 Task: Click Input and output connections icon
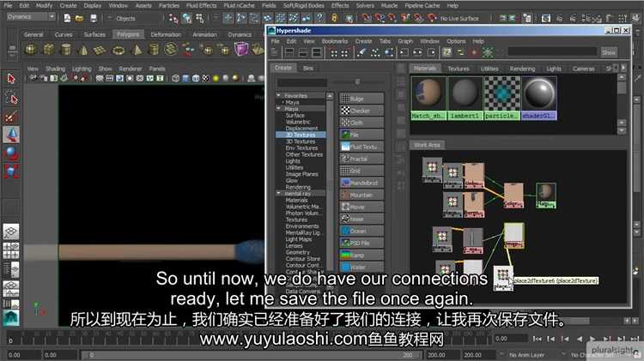(417, 52)
